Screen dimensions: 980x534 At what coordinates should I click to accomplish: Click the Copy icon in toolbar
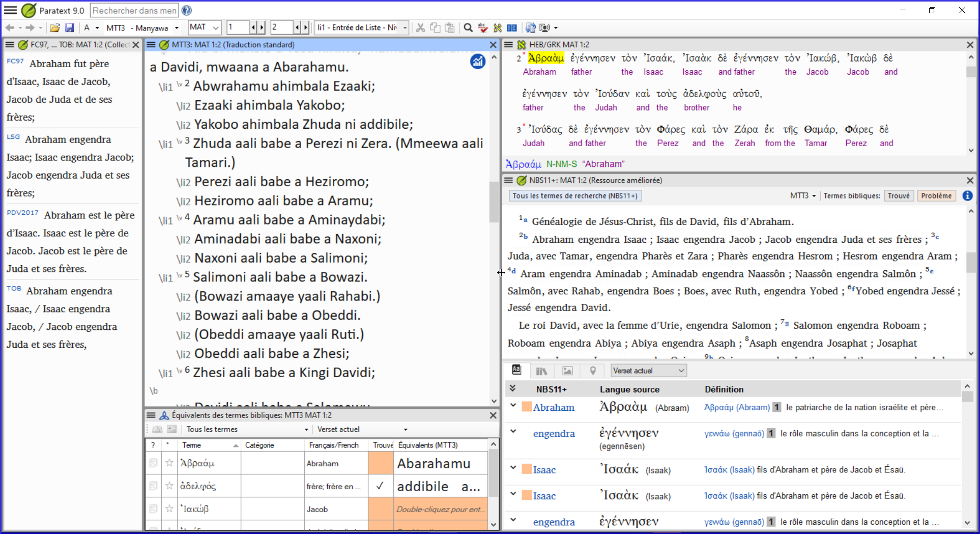click(435, 27)
